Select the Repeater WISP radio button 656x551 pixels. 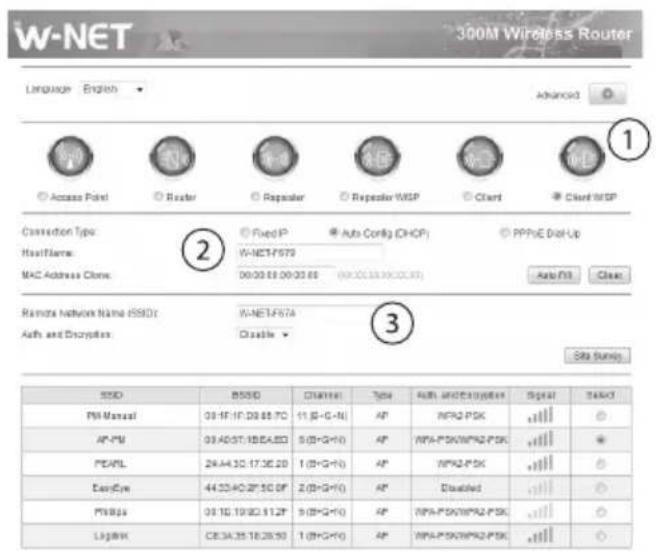(x=344, y=196)
